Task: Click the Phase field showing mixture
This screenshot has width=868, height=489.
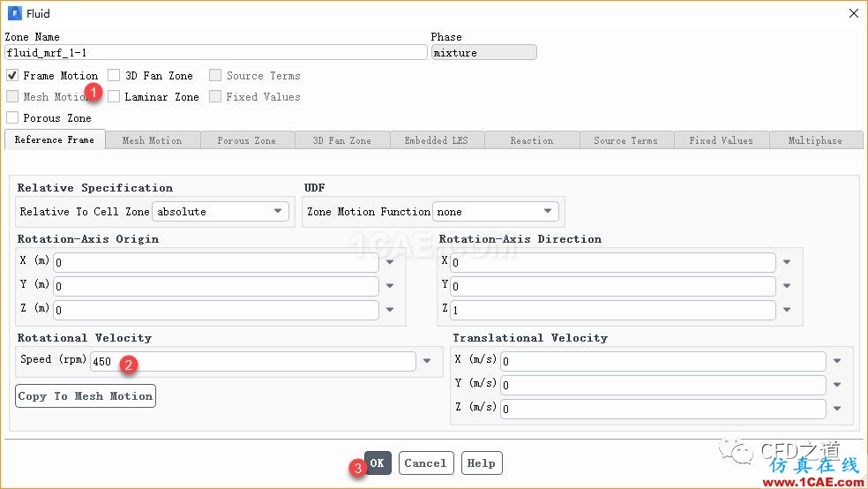Action: click(x=483, y=53)
